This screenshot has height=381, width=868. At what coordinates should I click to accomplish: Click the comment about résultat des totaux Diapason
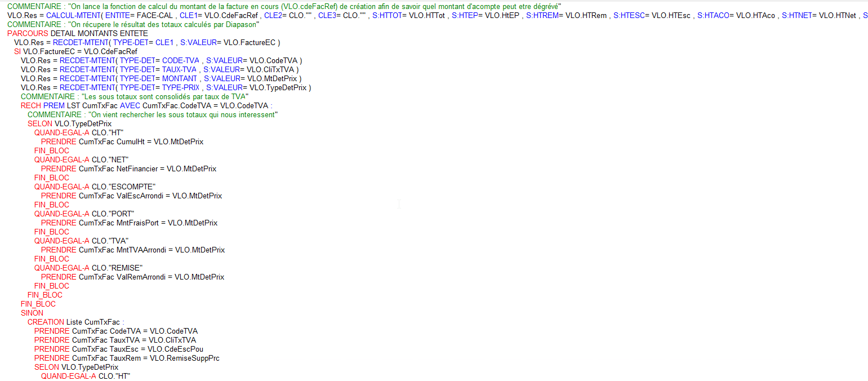(x=133, y=25)
